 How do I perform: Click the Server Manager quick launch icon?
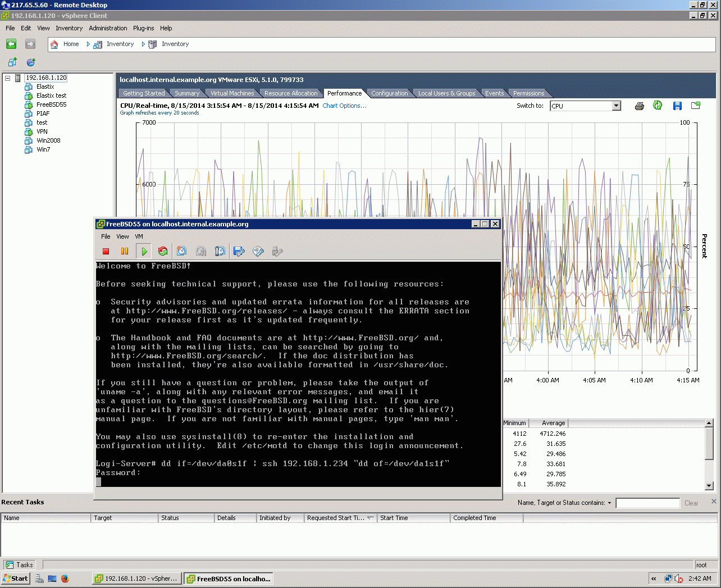pyautogui.click(x=39, y=578)
